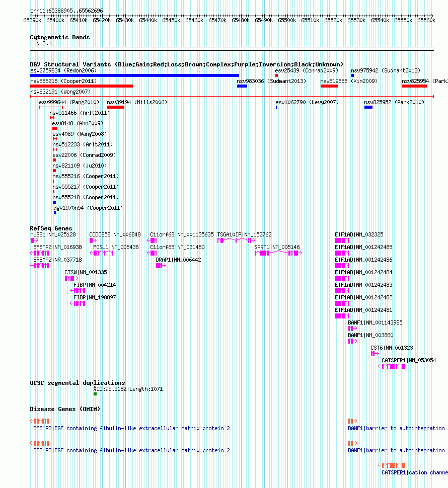Click the 65520k ruler position
448x488 pixels.
click(x=333, y=20)
